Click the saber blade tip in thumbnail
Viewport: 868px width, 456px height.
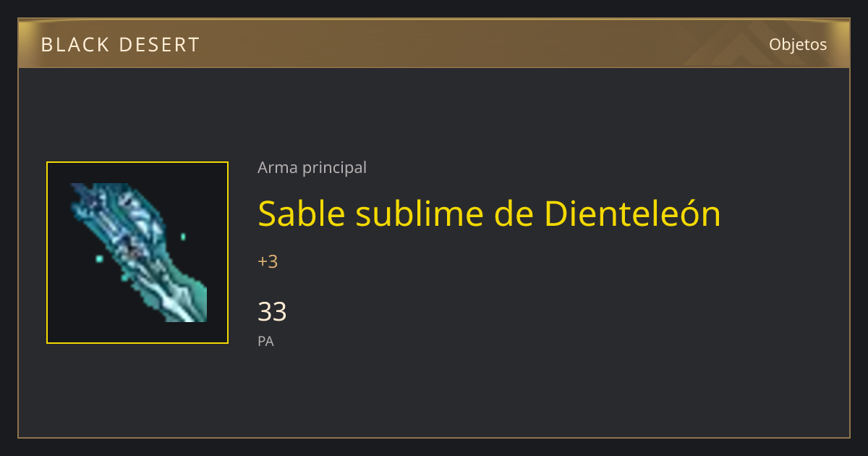click(194, 311)
